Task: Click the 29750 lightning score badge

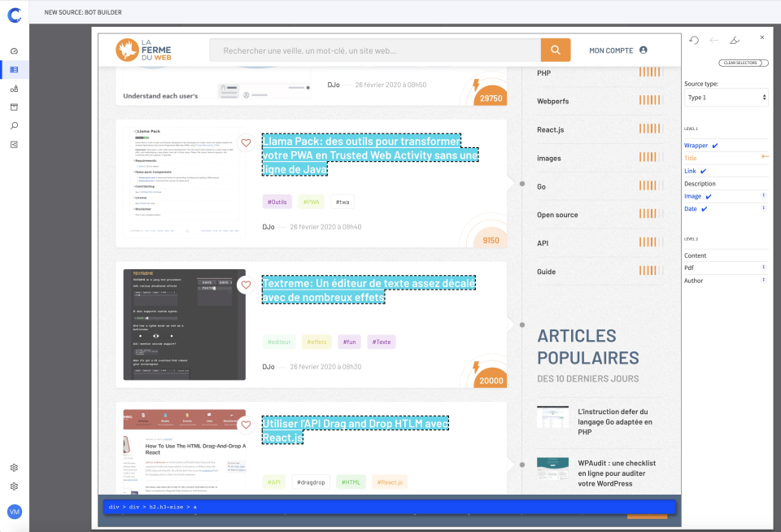Action: click(x=490, y=94)
